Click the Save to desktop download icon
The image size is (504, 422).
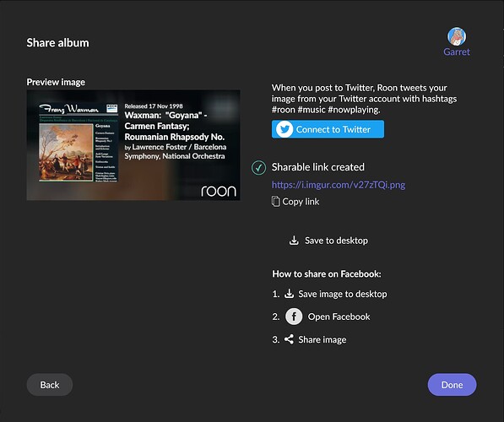coord(294,240)
